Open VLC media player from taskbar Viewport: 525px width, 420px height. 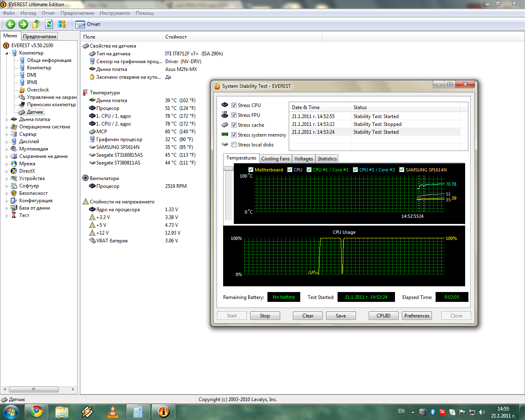click(113, 411)
